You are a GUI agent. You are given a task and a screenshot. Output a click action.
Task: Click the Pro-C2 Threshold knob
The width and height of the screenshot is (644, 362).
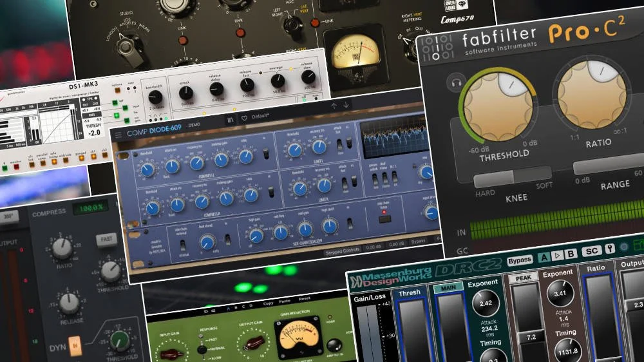[x=498, y=106]
